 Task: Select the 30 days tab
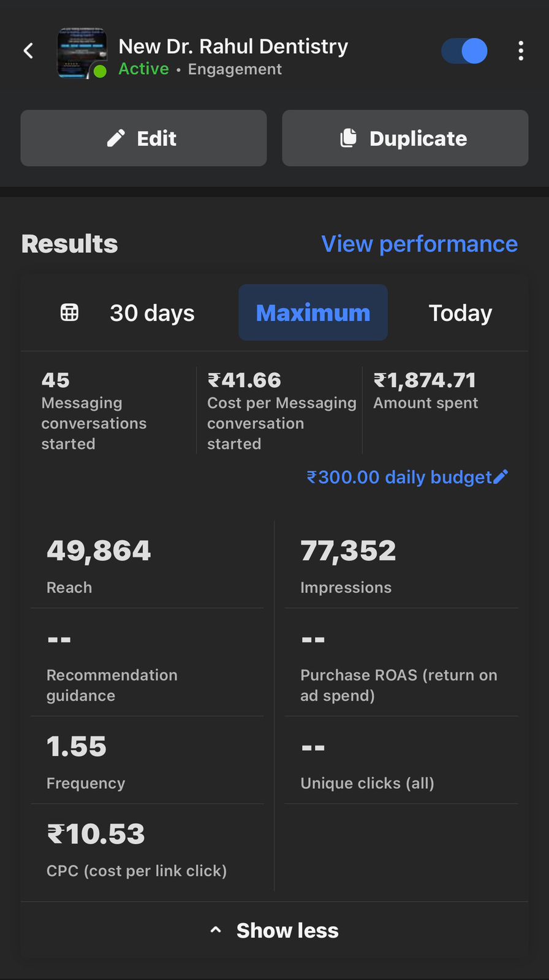[x=152, y=313]
